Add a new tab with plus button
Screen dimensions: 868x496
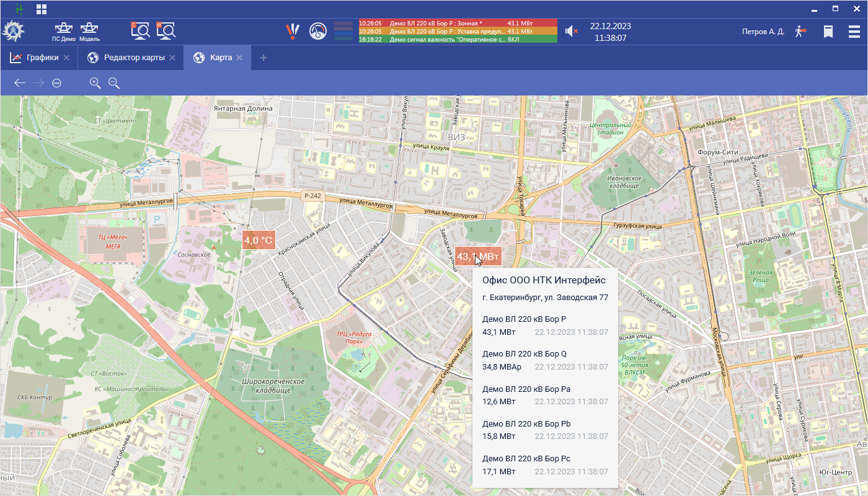click(263, 58)
